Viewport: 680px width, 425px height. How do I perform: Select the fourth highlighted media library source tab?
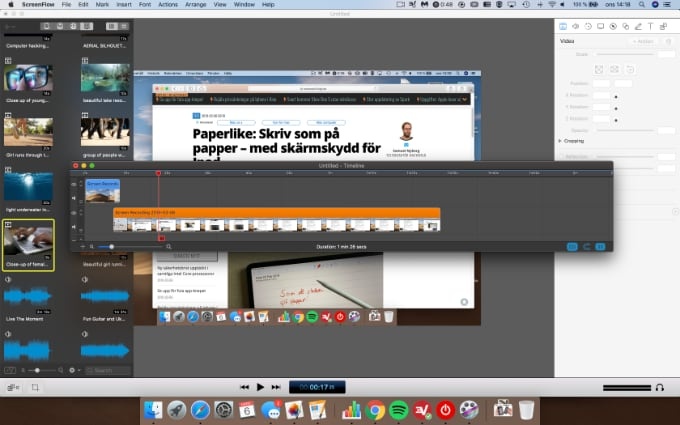87,26
